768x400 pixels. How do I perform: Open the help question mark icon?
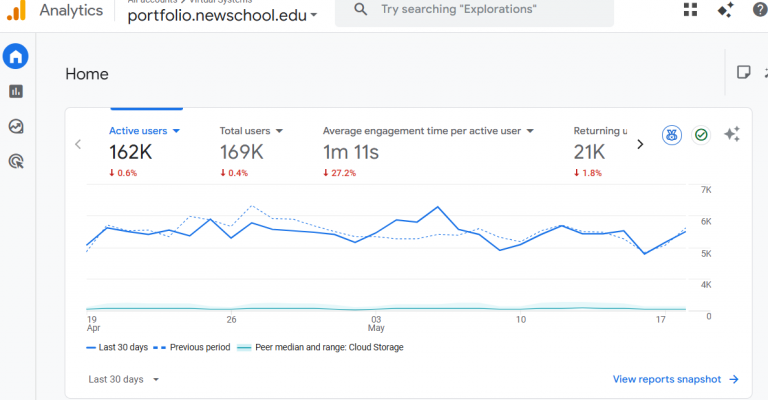pyautogui.click(x=760, y=10)
